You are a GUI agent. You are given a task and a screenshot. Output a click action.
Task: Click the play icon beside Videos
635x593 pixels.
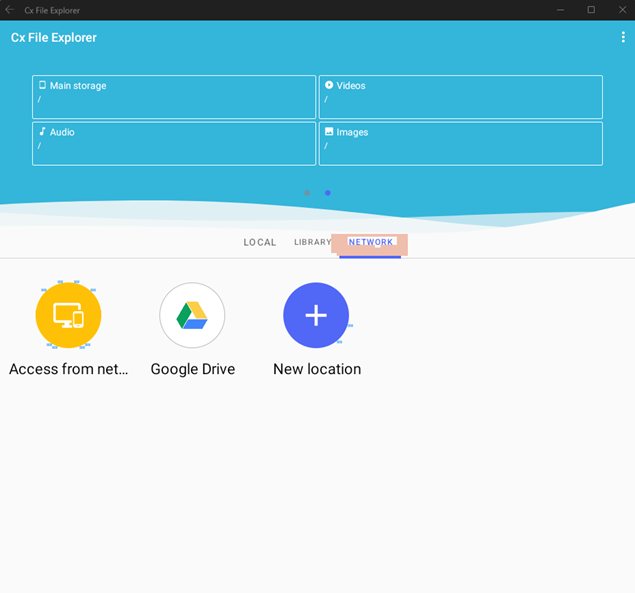pos(329,86)
